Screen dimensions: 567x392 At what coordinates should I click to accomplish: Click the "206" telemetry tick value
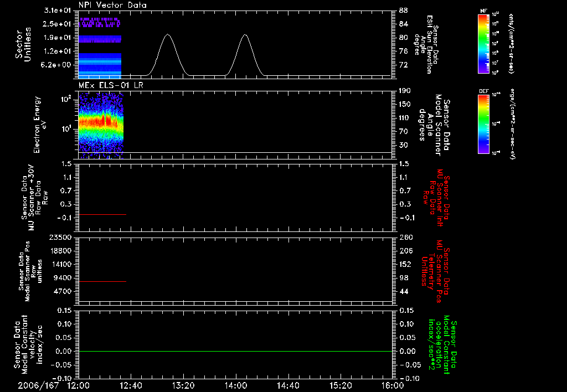click(x=405, y=251)
